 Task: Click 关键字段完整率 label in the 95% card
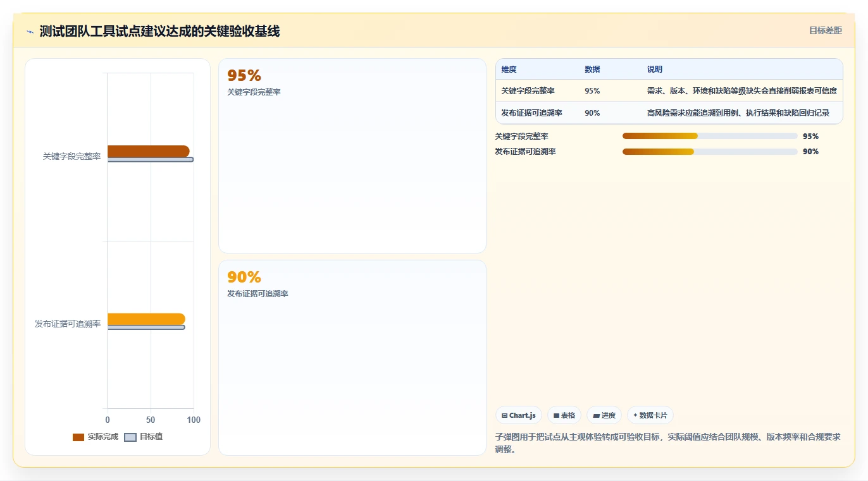point(254,92)
